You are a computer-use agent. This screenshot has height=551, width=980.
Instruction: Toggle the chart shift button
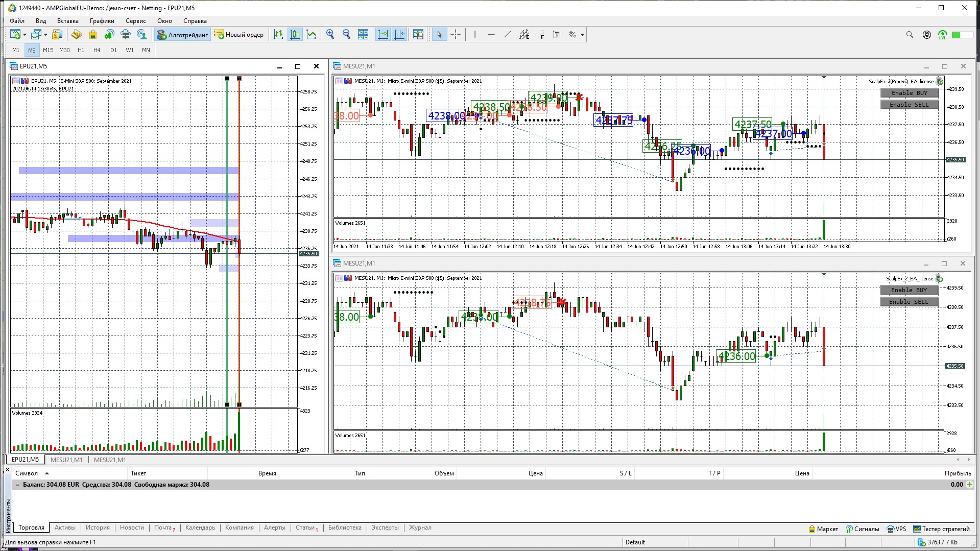click(399, 34)
